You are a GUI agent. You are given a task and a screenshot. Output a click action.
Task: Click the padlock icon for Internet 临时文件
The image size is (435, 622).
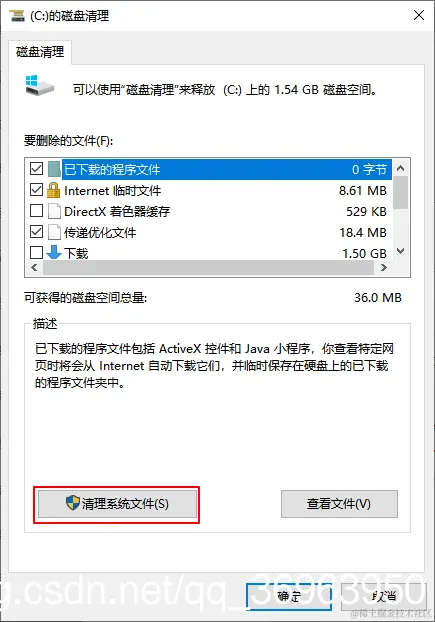[x=54, y=190]
